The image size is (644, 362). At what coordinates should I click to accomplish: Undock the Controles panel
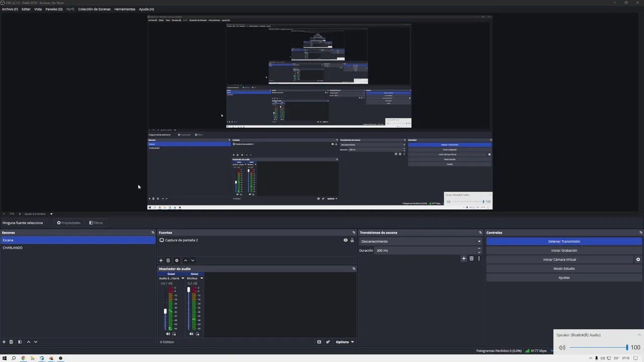(x=640, y=232)
